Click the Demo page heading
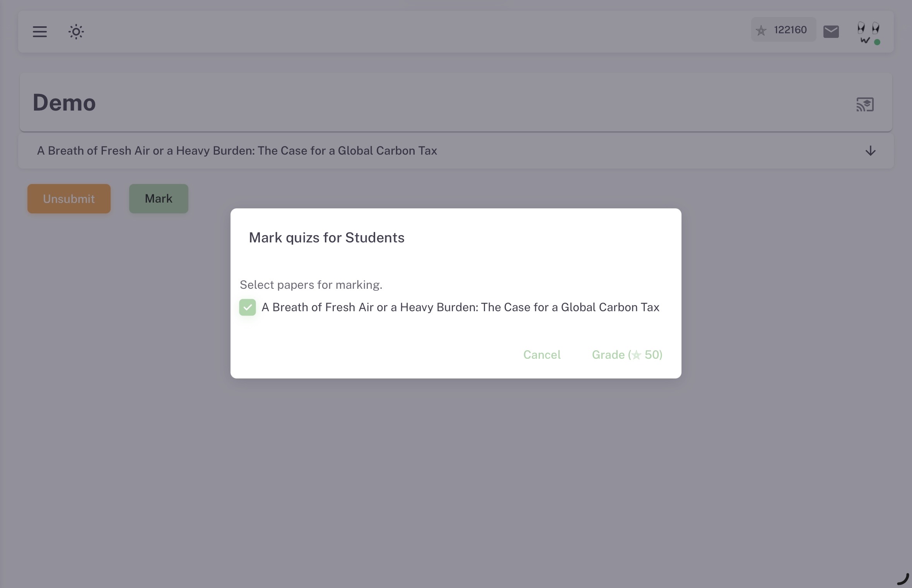Image resolution: width=912 pixels, height=588 pixels. [x=64, y=103]
